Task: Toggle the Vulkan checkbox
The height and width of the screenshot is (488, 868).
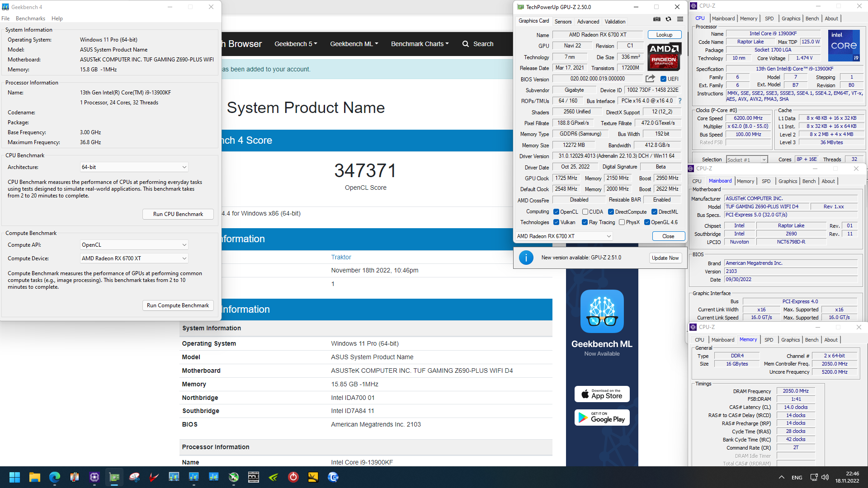Action: point(557,222)
